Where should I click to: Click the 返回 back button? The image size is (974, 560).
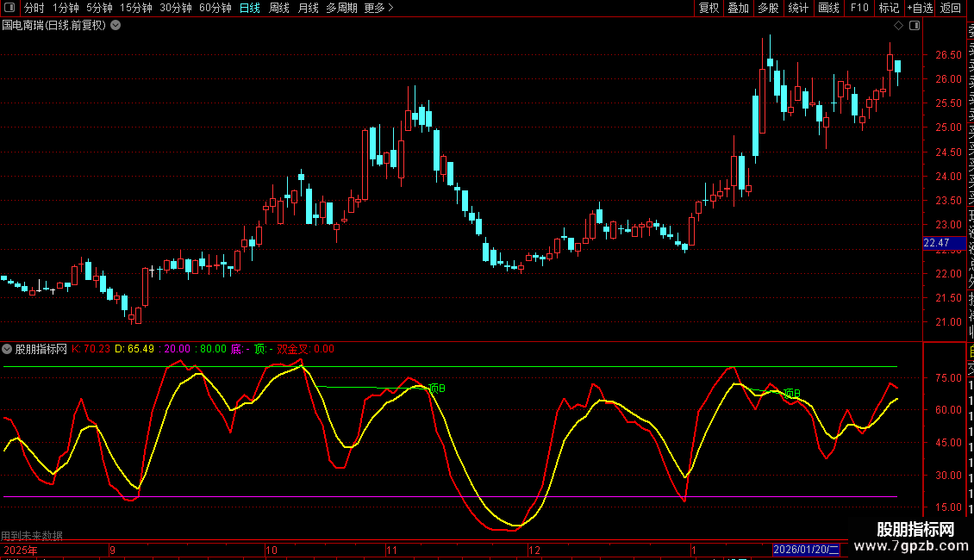pos(951,9)
